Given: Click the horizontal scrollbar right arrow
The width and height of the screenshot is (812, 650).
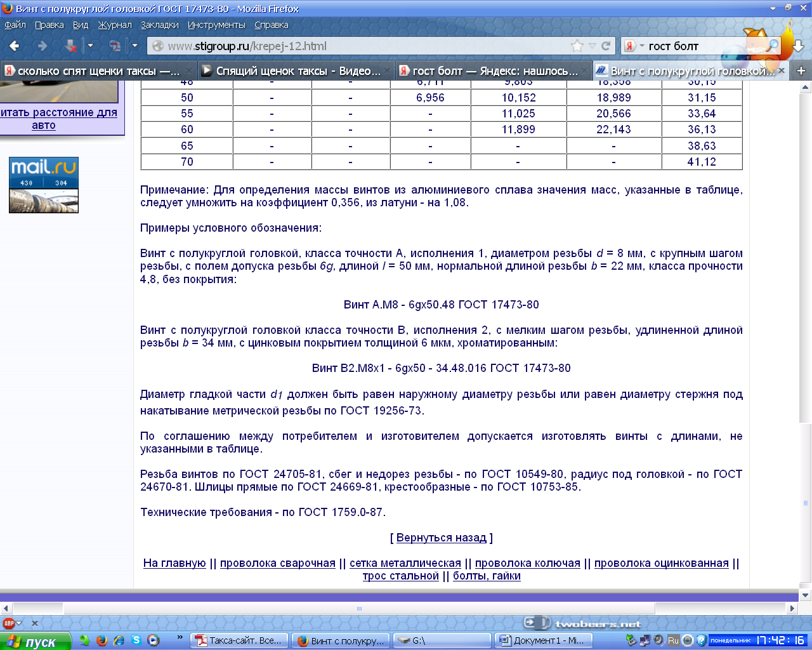Looking at the screenshot, I should point(792,608).
